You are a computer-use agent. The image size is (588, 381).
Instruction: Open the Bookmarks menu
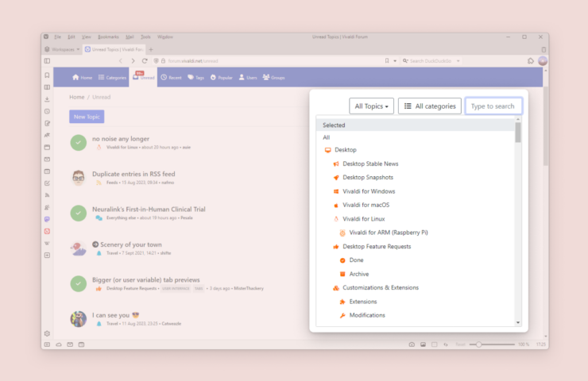coord(108,37)
